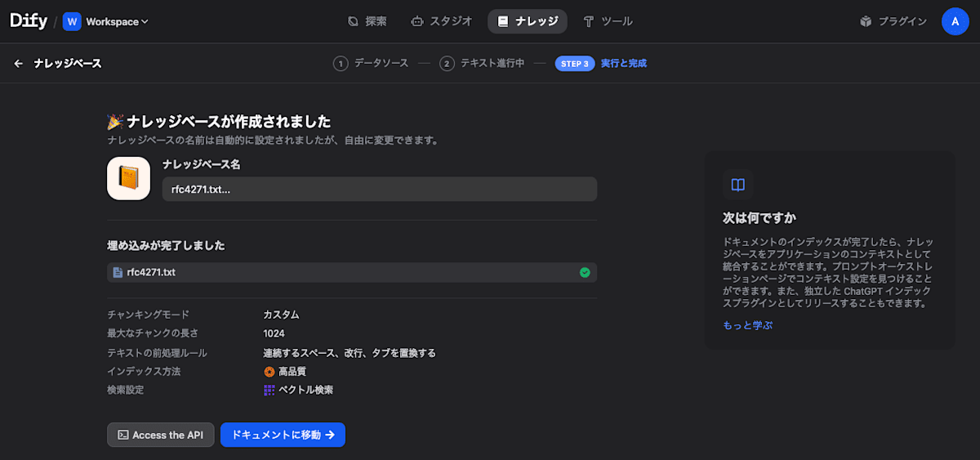Image resolution: width=980 pixels, height=460 pixels.
Task: Open プラグイン in the header
Action: coord(893,21)
